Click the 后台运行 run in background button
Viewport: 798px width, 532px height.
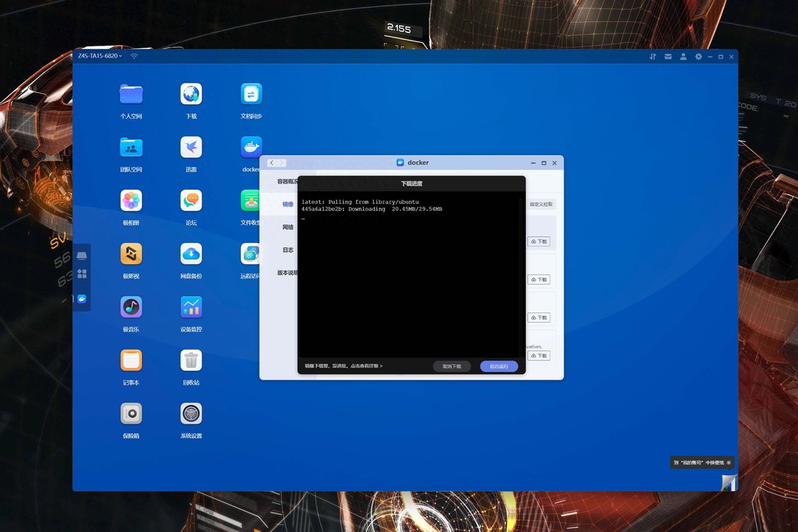click(499, 366)
